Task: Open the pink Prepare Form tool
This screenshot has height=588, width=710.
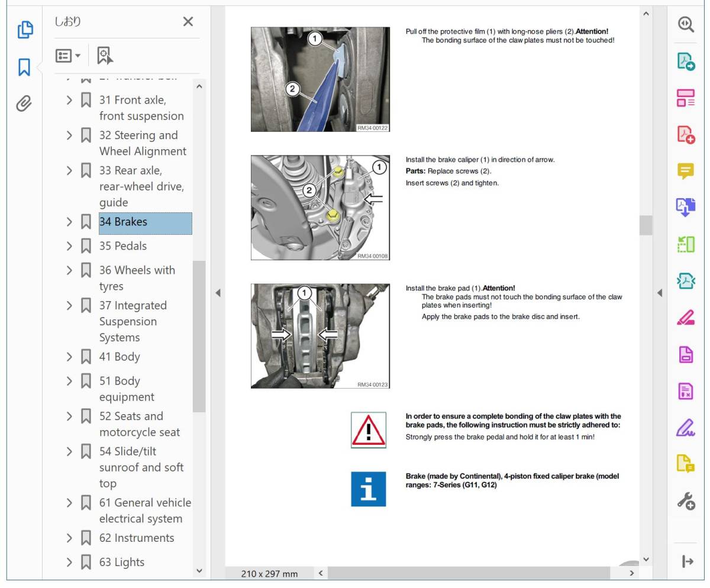Action: 686,390
